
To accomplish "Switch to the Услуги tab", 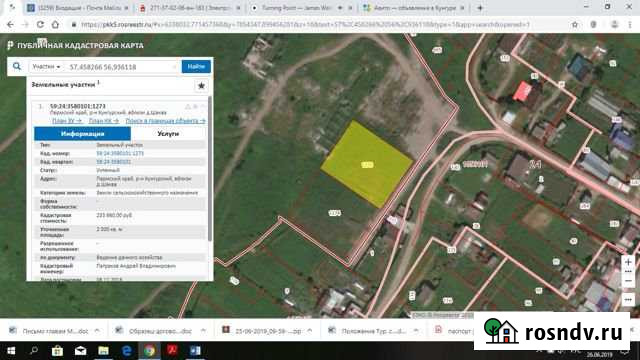I will (x=168, y=133).
